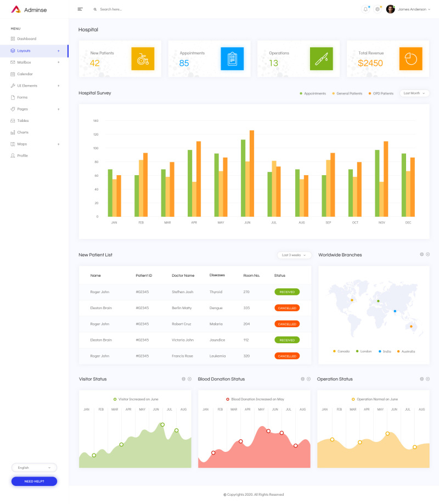The height and width of the screenshot is (504, 439).
Task: Click the NEED HELP button
Action: pos(34,481)
